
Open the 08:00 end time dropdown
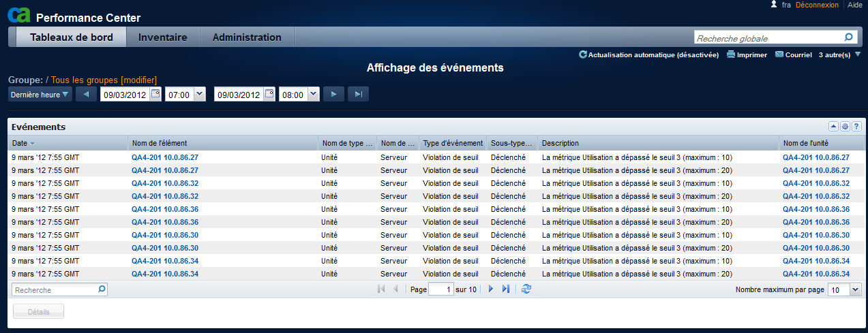pos(314,95)
